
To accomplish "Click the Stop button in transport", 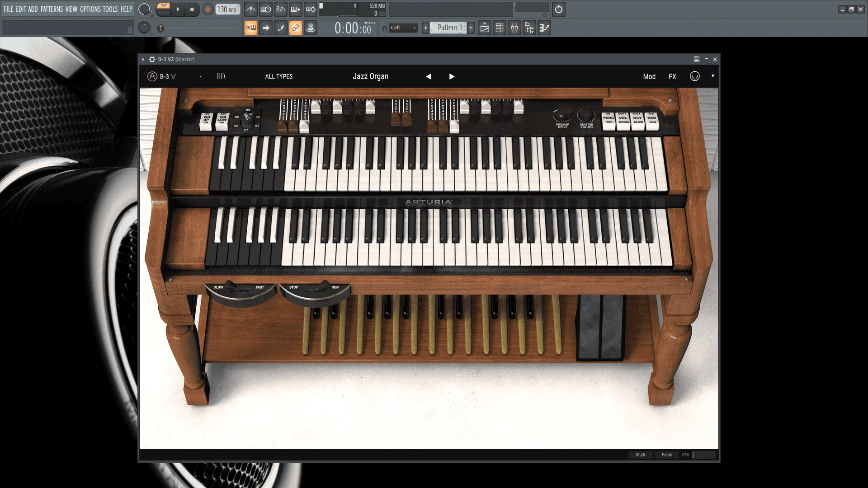I will click(x=192, y=9).
